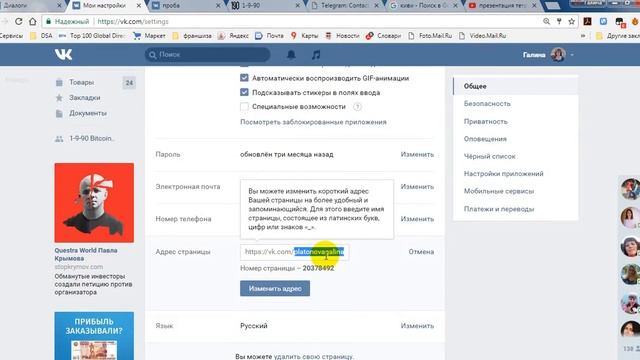Image resolution: width=640 pixels, height=360 pixels.
Task: Open the Новости bookmark icon
Action: click(328, 36)
